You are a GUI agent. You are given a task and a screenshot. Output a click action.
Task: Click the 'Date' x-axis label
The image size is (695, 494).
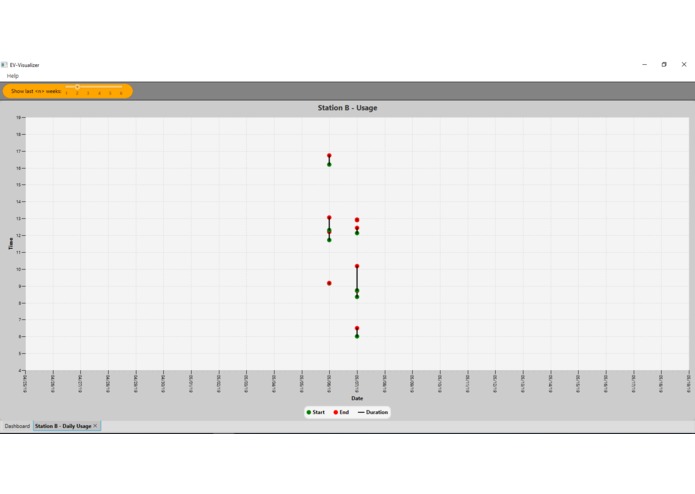pyautogui.click(x=357, y=398)
